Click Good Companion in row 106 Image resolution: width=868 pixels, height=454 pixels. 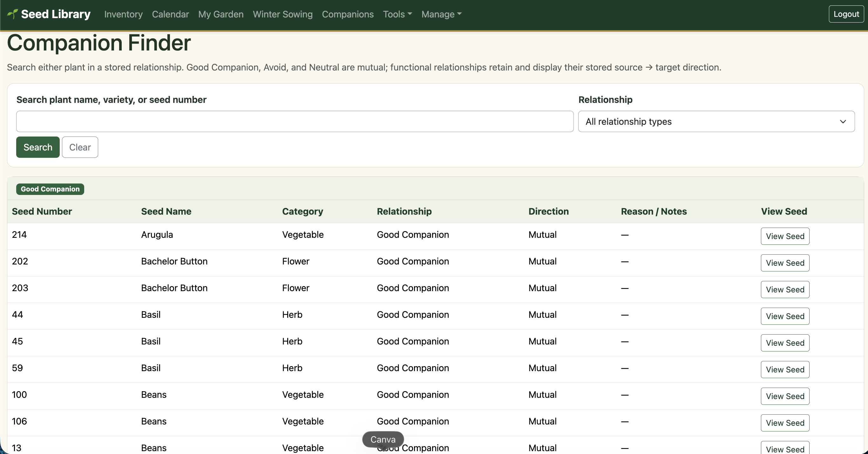[413, 421]
